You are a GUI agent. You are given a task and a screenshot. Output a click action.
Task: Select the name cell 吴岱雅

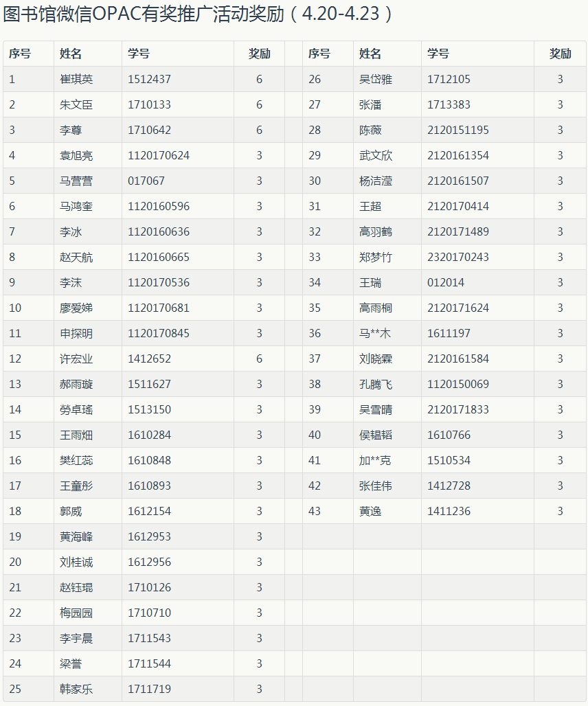(376, 79)
